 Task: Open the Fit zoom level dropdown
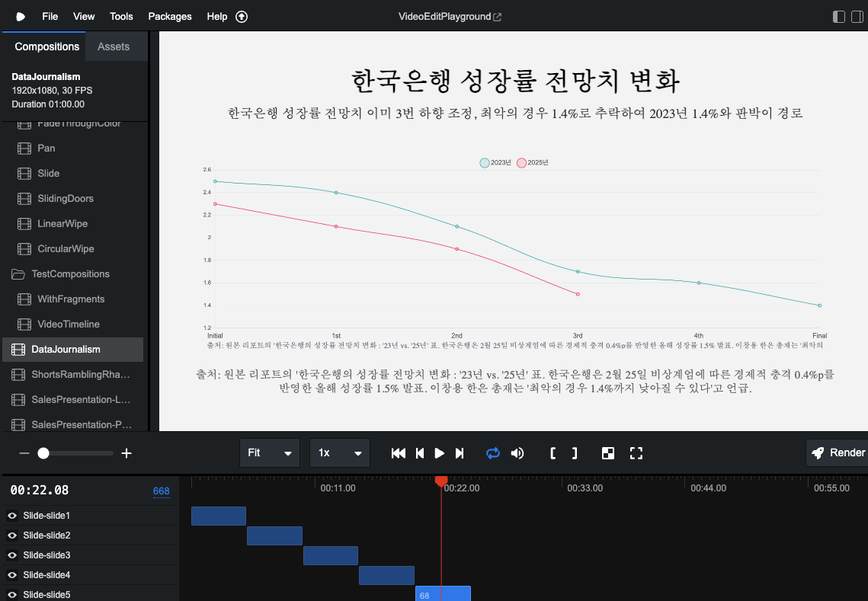[270, 453]
